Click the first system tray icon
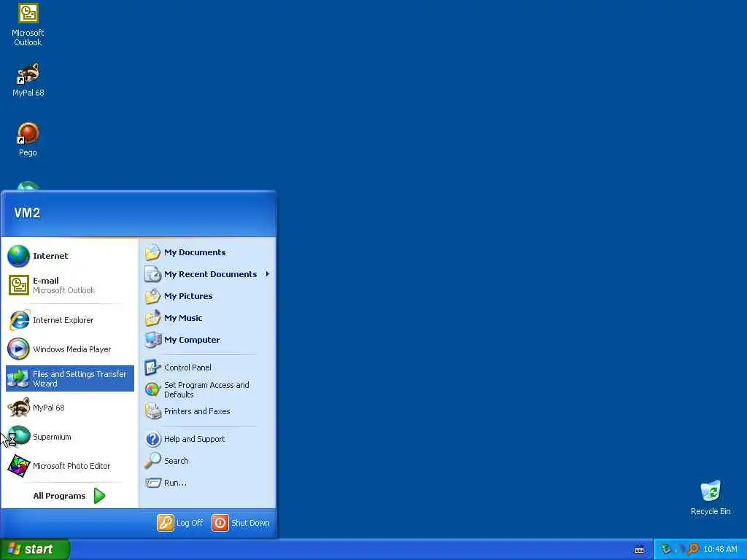 [x=666, y=549]
